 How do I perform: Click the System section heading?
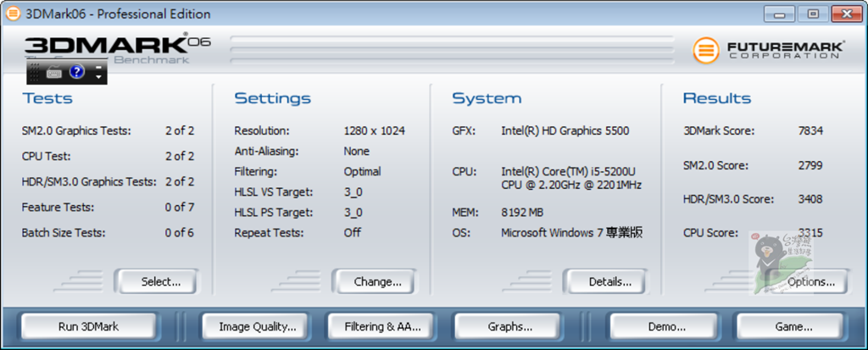pyautogui.click(x=487, y=99)
